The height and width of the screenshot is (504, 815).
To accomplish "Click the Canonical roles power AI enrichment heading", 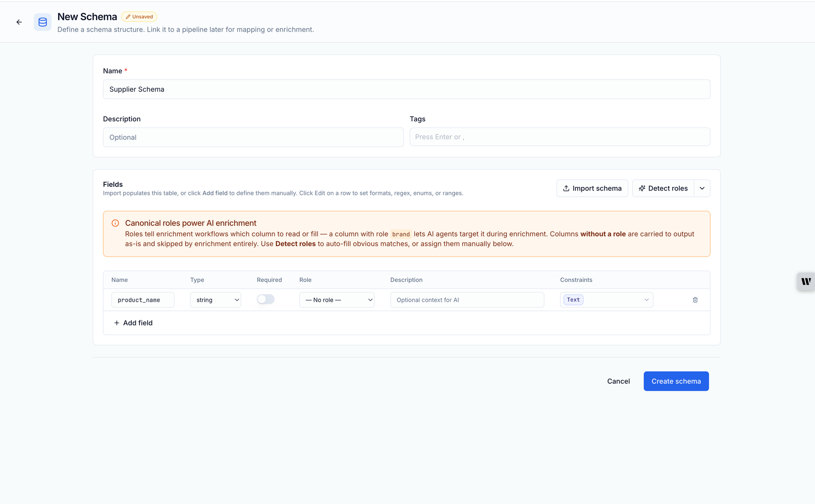I will click(x=191, y=223).
